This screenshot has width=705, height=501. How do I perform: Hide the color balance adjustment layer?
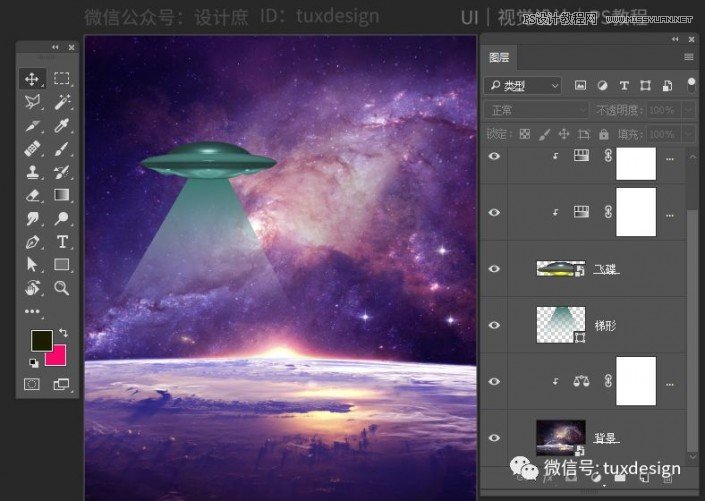point(494,381)
